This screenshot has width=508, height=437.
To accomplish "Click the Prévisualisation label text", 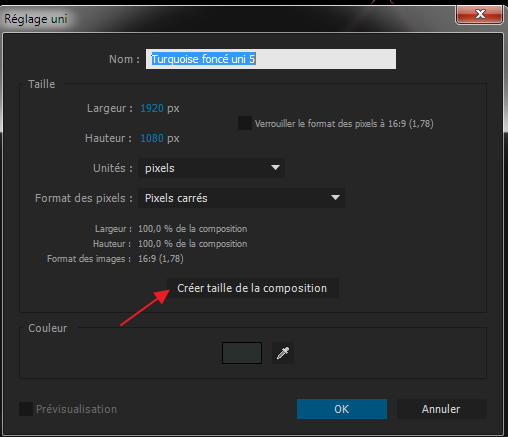I will tap(76, 409).
